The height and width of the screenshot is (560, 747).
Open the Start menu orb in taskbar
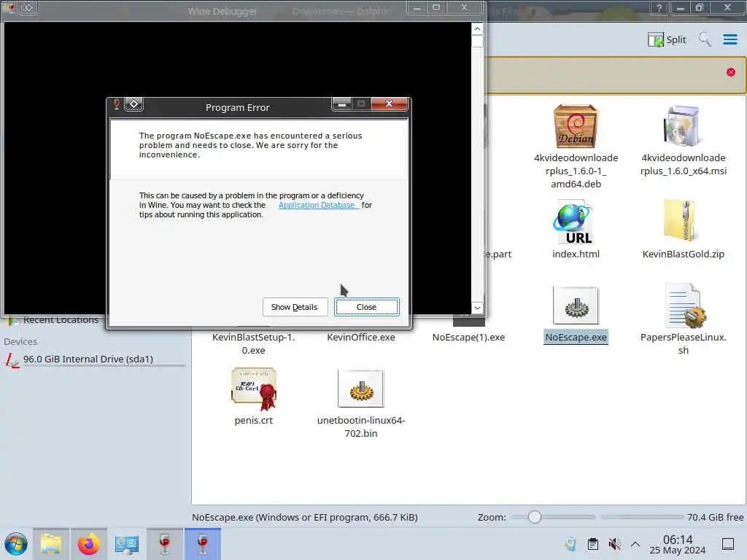tap(16, 544)
